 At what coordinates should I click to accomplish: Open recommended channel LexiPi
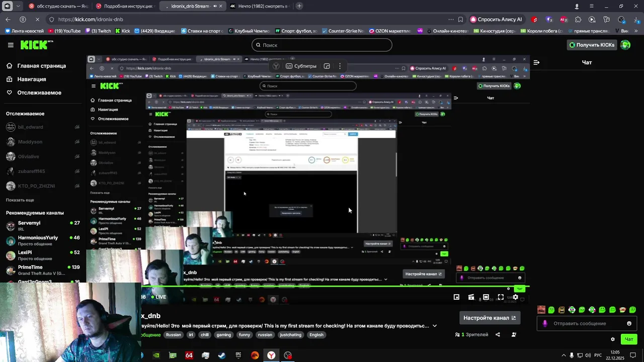point(43,255)
